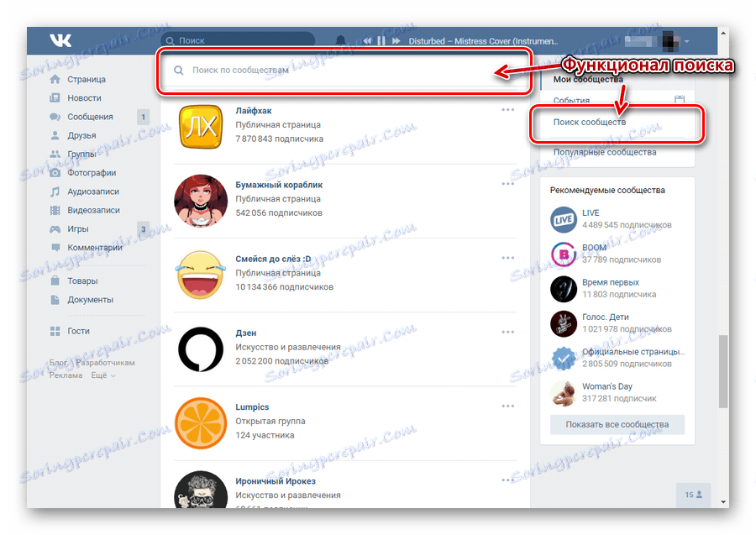Open the recommended BOOM community icon
Image resolution: width=756 pixels, height=535 pixels.
click(563, 254)
